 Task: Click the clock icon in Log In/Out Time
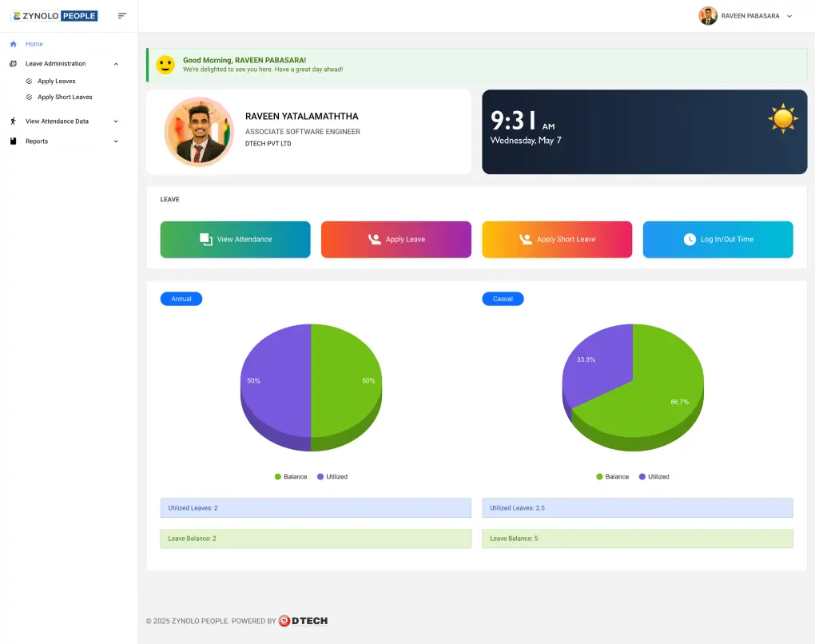coord(690,239)
